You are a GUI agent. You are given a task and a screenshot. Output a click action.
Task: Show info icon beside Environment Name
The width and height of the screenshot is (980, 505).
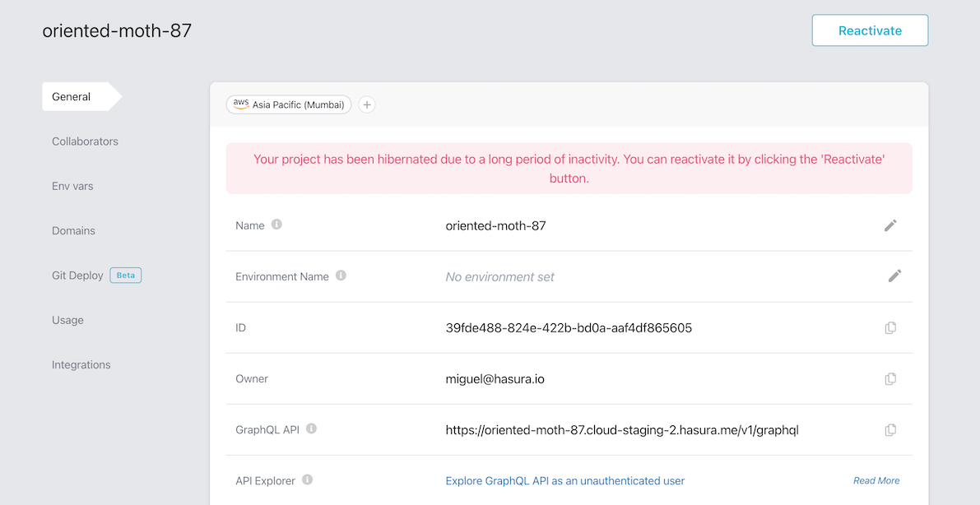point(341,276)
